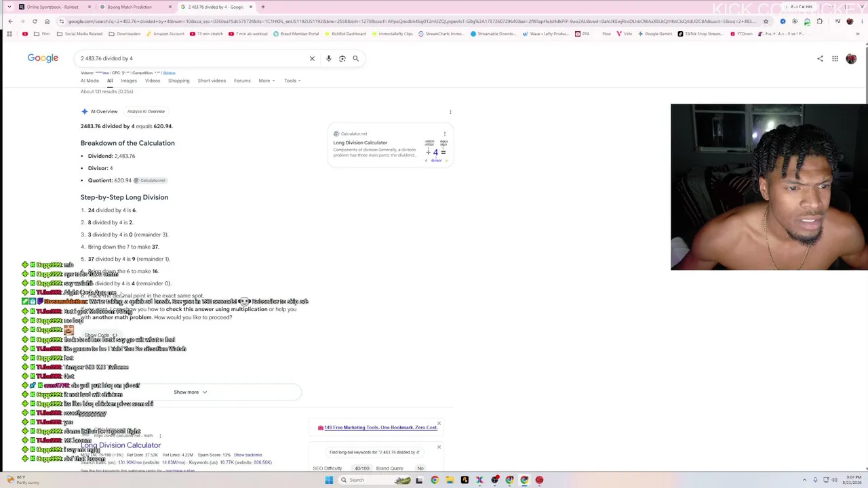
Task: Open Amazon Account bookmark
Action: pyautogui.click(x=165, y=33)
